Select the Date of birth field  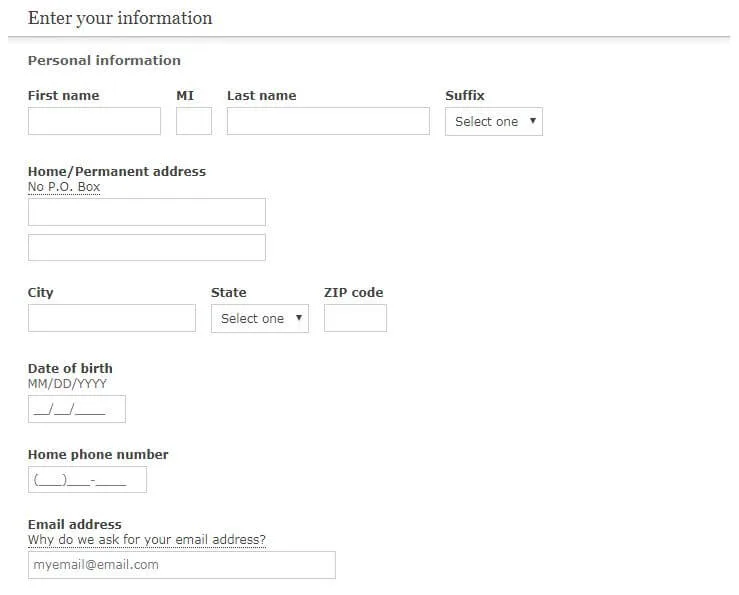[x=77, y=409]
